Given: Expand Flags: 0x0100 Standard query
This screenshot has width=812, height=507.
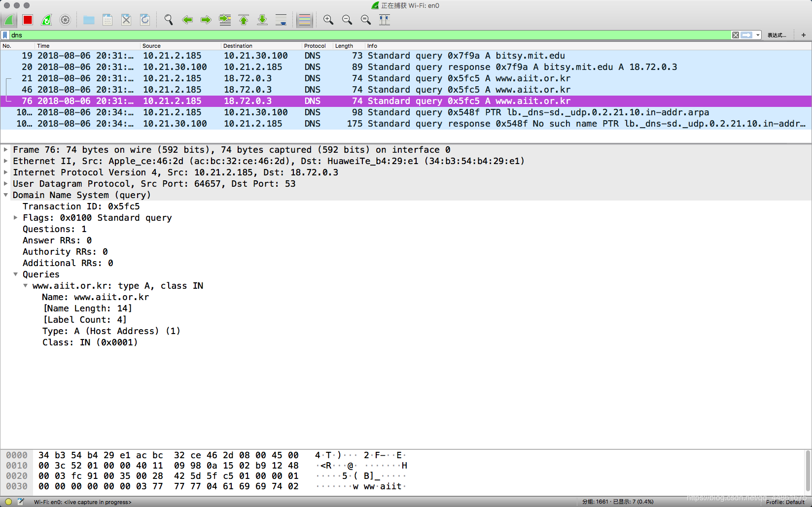Looking at the screenshot, I should pyautogui.click(x=16, y=217).
